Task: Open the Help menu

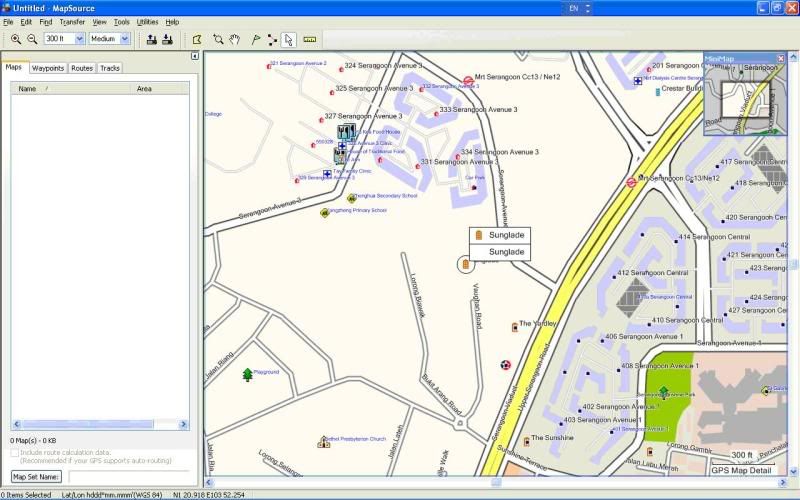Action: coord(172,22)
